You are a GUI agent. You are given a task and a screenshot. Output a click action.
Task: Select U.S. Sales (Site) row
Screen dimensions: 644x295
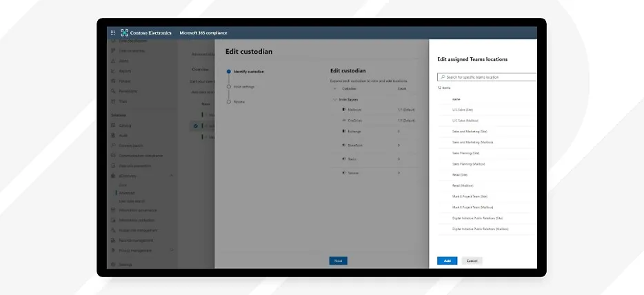(487, 110)
